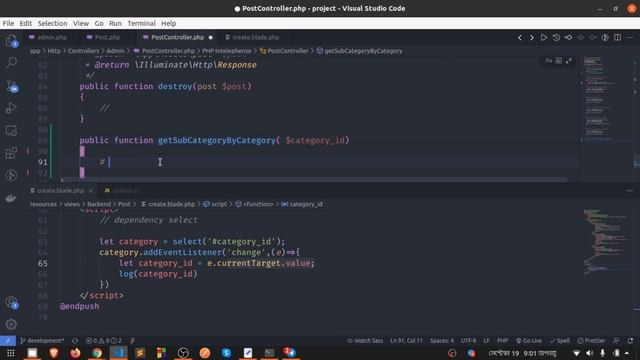Click UTF-8 encoding in status bar
The image size is (640, 360).
click(x=469, y=340)
